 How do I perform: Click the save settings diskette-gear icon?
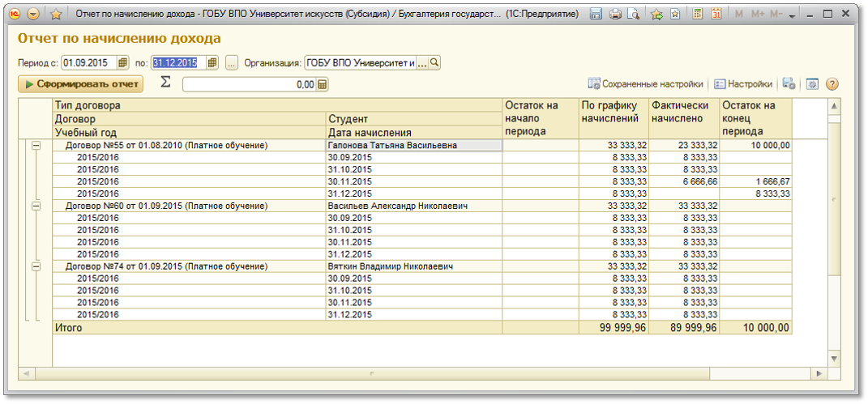click(x=789, y=84)
